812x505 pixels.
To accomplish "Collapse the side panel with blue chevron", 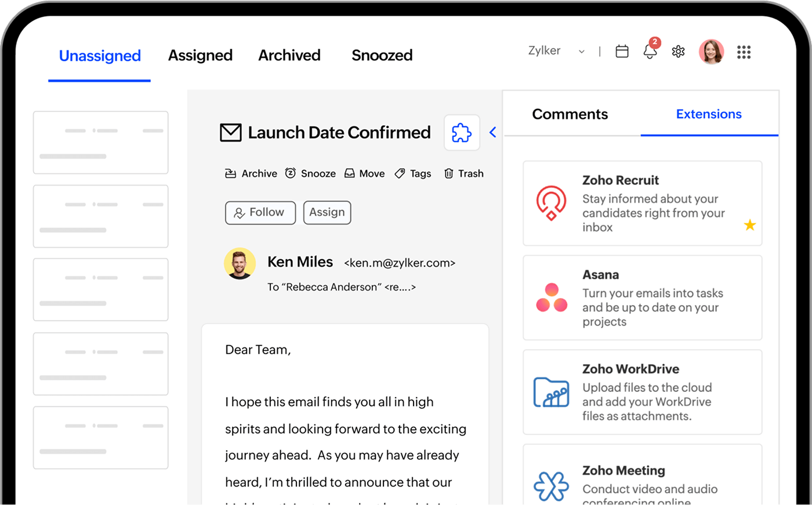I will coord(493,132).
